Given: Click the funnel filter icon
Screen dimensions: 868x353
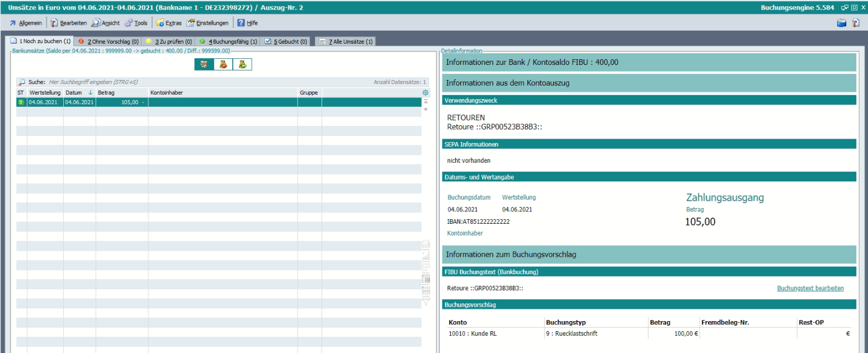Looking at the screenshot, I should (426, 302).
